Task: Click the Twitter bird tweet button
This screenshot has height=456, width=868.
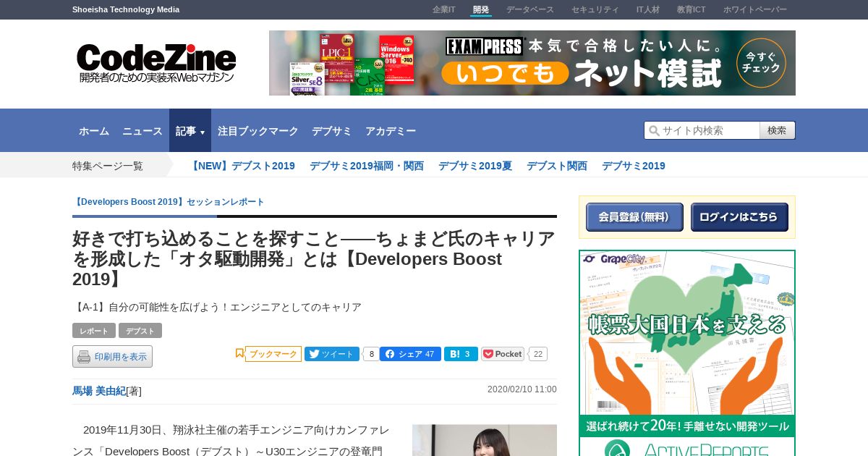Action: (x=332, y=354)
